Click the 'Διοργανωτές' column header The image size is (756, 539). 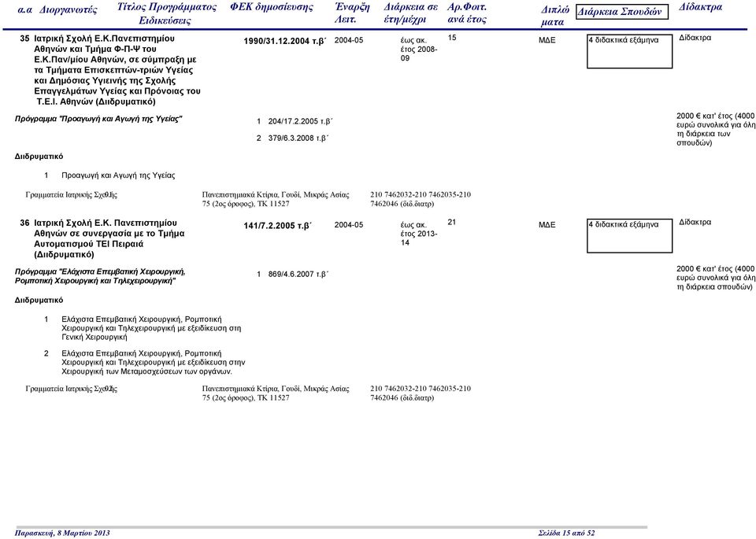click(68, 10)
